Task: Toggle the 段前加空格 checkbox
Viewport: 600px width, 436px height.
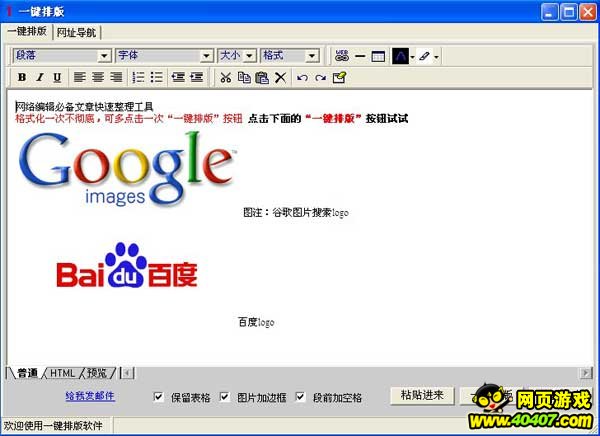Action: (x=300, y=397)
